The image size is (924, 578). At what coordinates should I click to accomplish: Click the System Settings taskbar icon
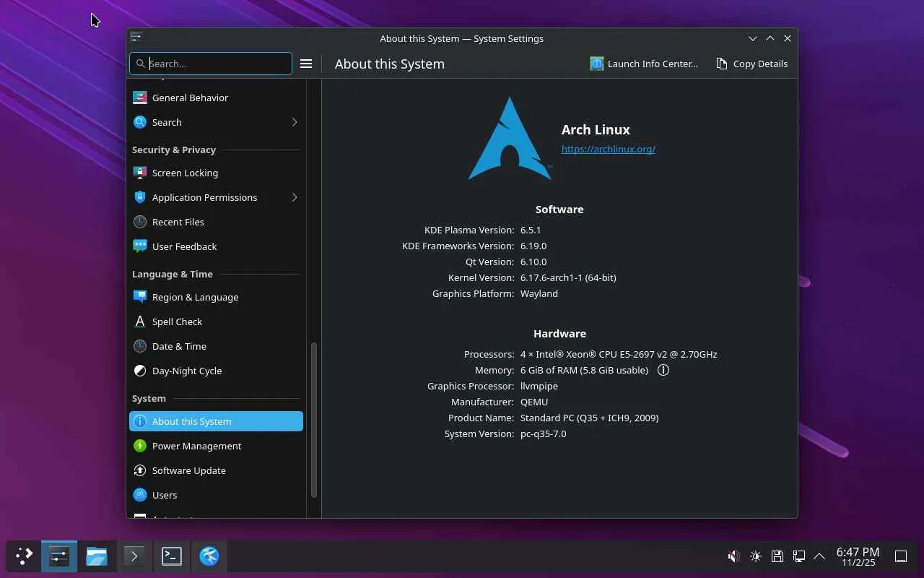(x=58, y=556)
